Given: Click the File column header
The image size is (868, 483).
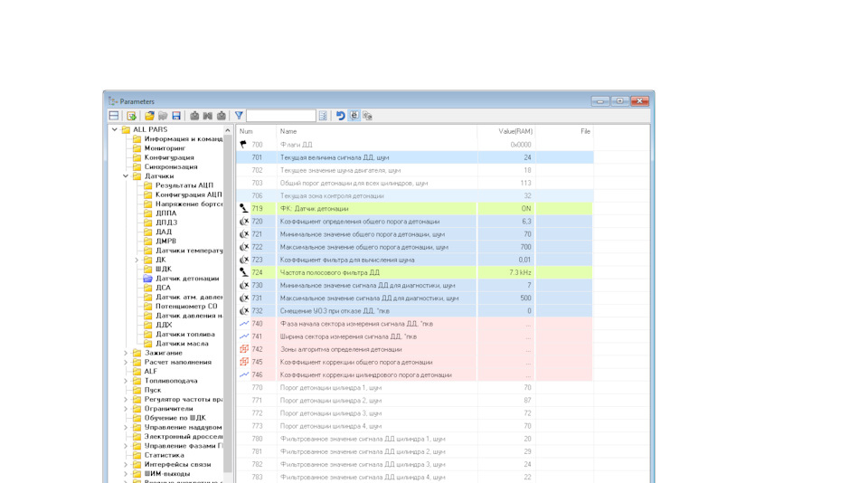Looking at the screenshot, I should [x=564, y=131].
